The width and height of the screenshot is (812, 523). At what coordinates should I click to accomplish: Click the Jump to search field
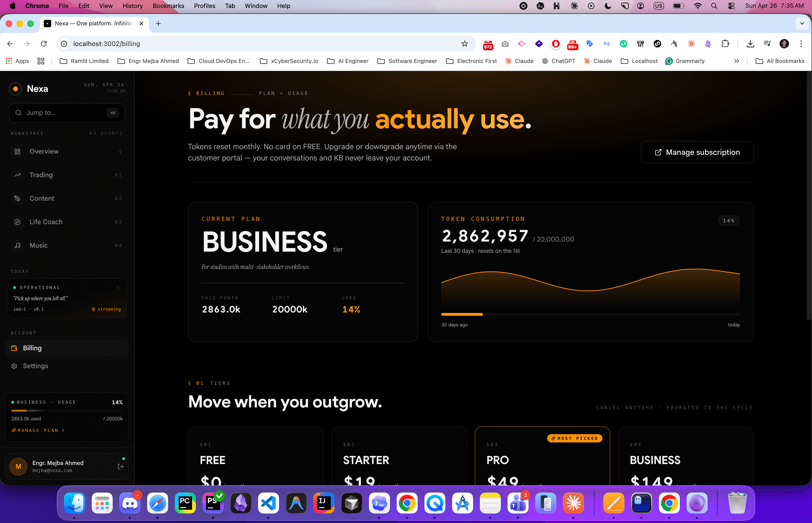point(67,113)
